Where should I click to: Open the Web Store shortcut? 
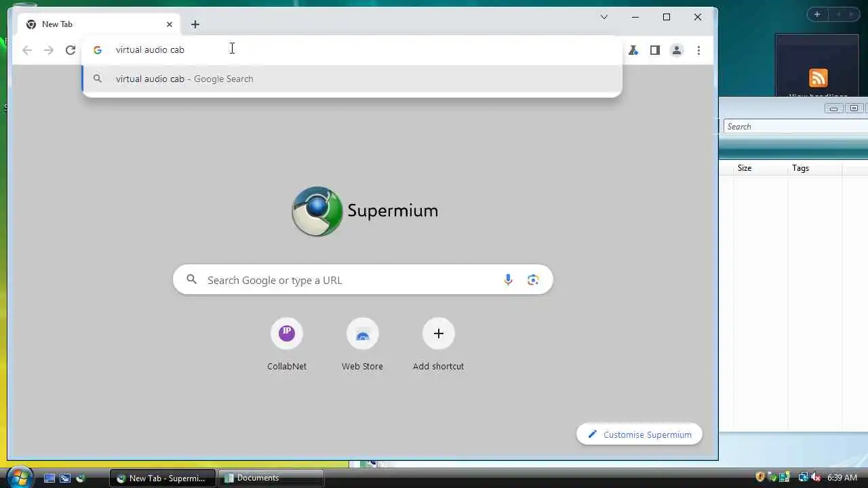tap(362, 346)
